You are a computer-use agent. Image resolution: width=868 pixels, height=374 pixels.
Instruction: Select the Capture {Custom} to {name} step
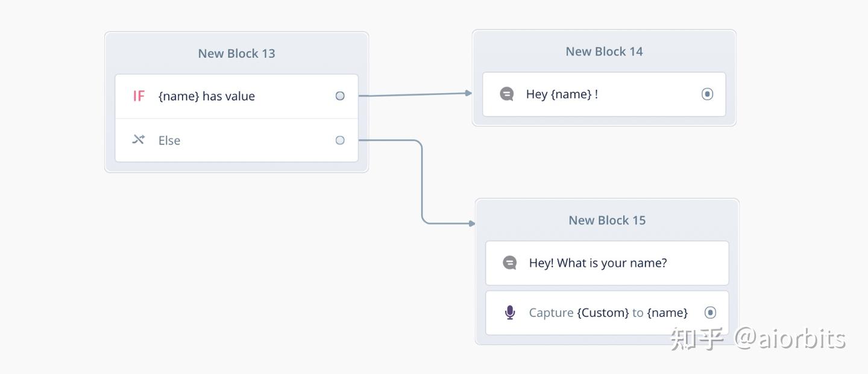point(608,313)
